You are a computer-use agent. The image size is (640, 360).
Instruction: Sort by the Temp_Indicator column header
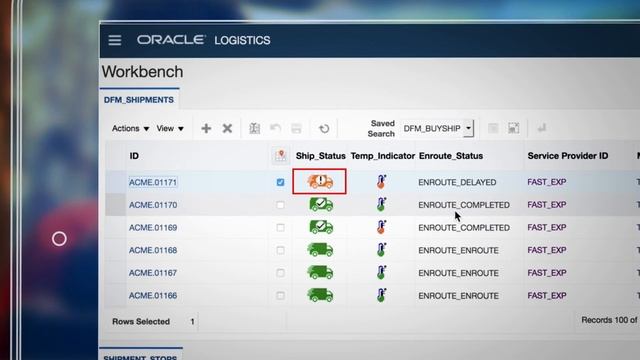click(x=382, y=156)
